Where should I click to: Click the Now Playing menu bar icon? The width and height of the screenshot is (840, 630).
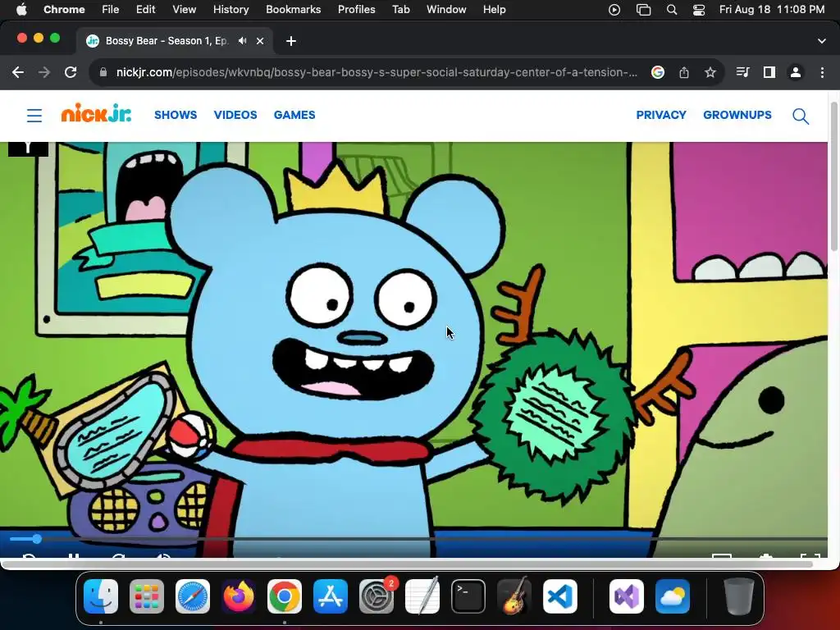(x=614, y=10)
